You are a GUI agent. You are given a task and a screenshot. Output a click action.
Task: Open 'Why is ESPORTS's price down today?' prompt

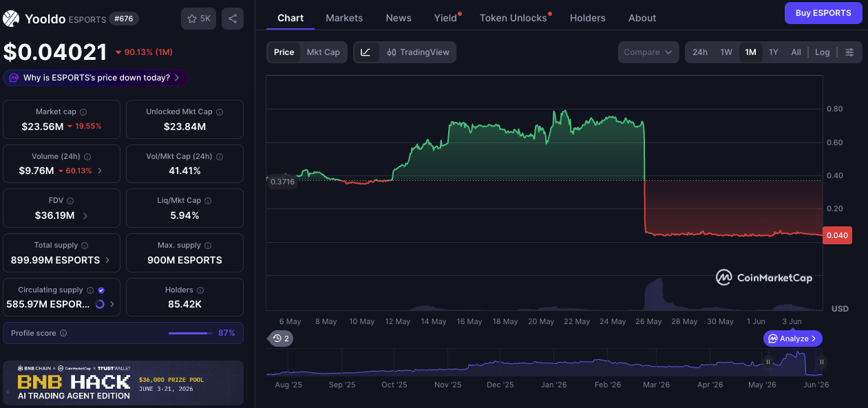(96, 78)
